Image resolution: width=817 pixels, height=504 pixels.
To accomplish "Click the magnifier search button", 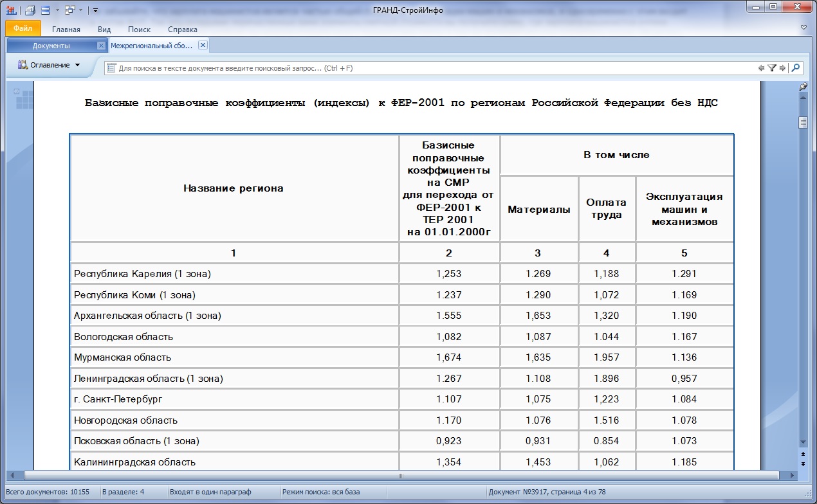I will coord(796,68).
